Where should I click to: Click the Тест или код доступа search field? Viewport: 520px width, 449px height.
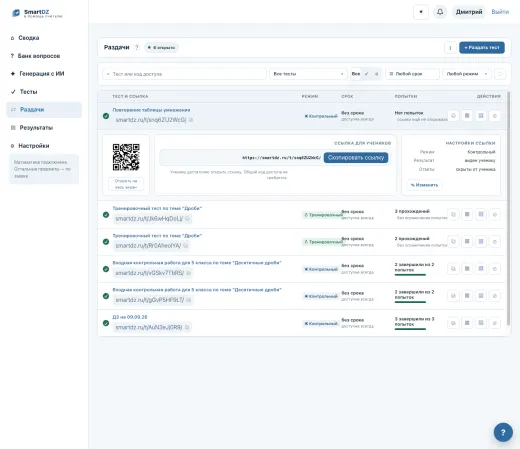[x=184, y=74]
